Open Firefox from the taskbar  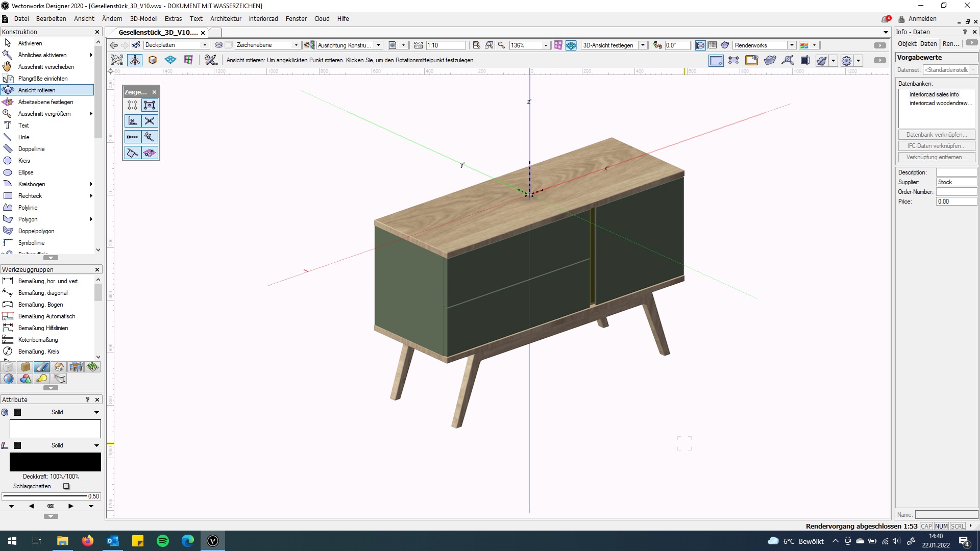88,541
